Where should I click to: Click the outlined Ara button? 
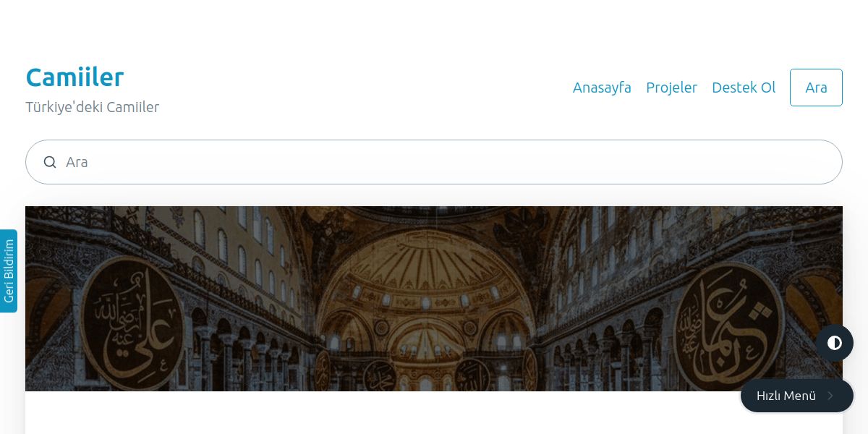816,88
